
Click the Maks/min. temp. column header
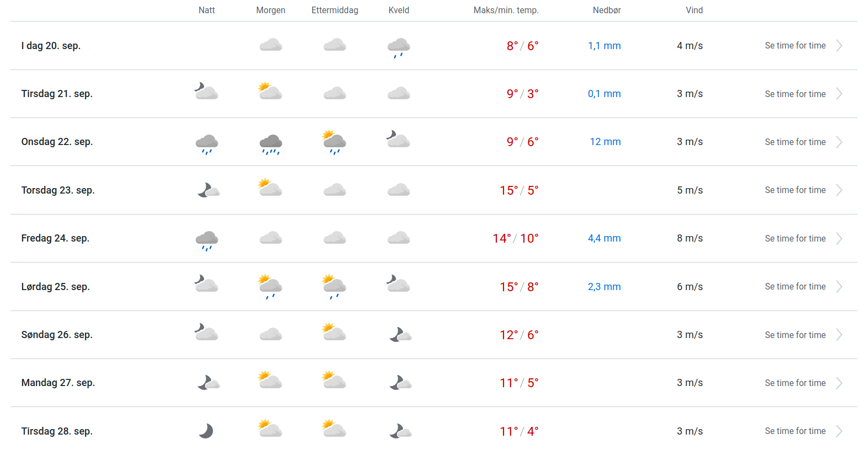(506, 10)
